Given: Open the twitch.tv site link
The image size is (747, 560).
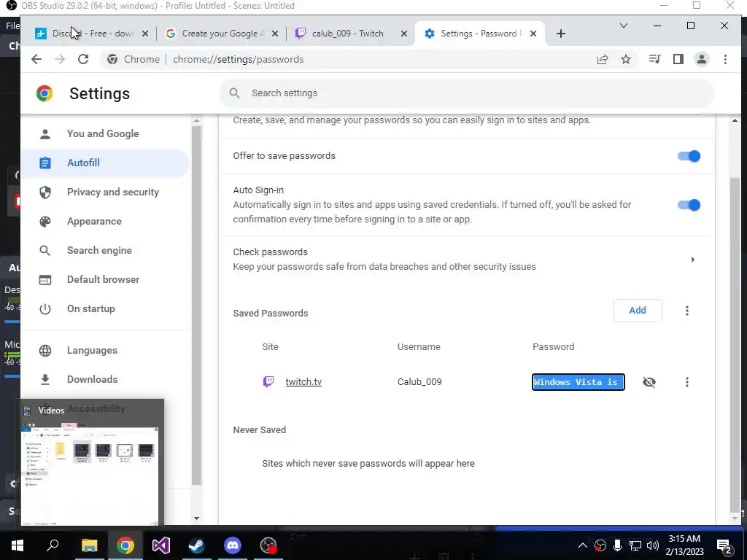Looking at the screenshot, I should [x=303, y=382].
